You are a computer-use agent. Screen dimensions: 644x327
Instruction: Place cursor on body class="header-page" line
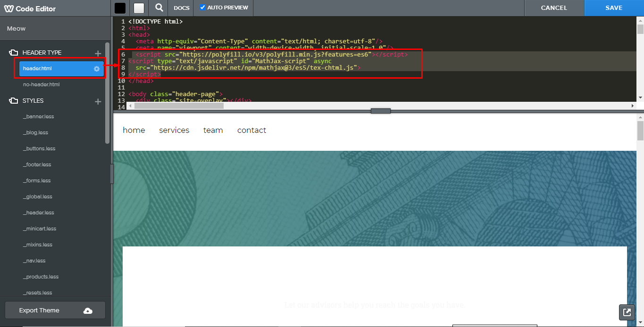pos(175,94)
